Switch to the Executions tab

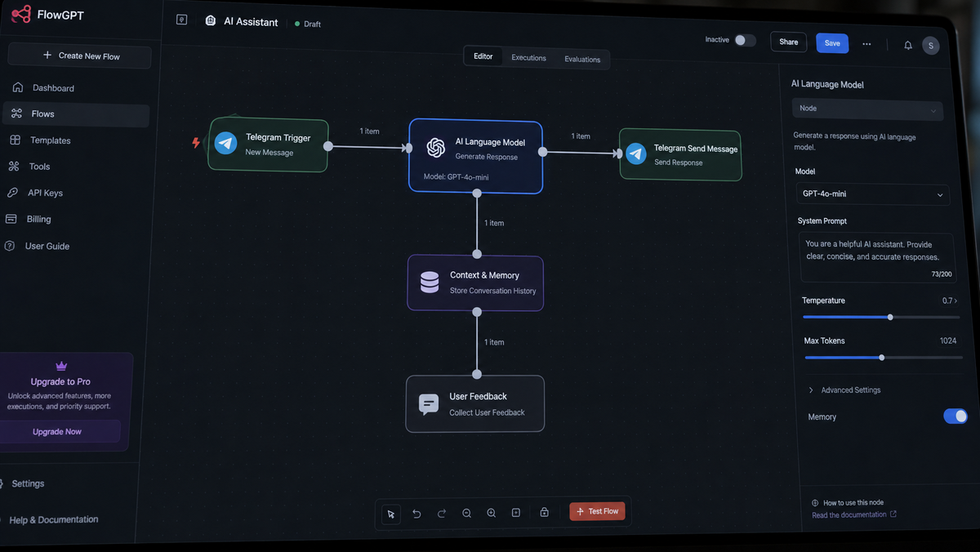[x=529, y=58]
